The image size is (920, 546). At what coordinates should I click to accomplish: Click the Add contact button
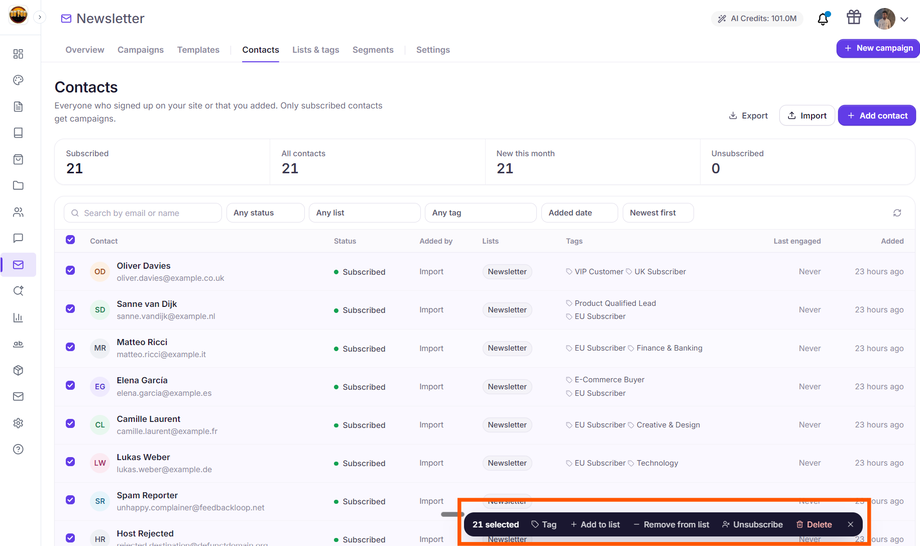coord(877,116)
